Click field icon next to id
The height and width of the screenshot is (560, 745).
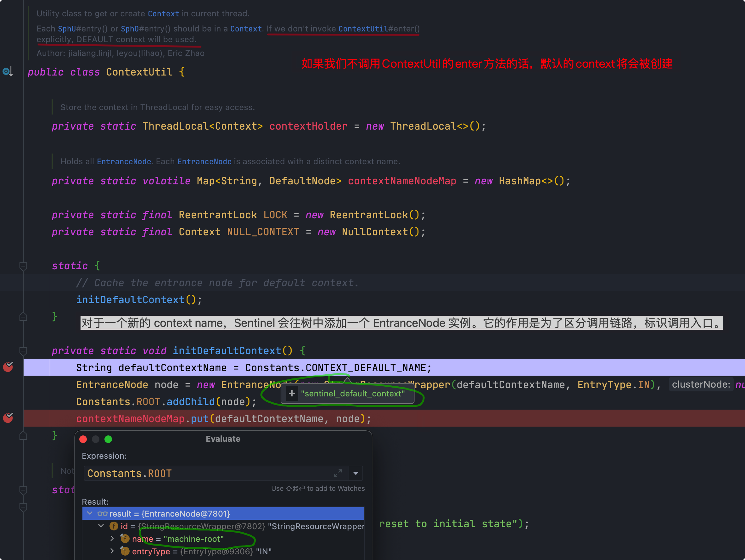coord(114,526)
